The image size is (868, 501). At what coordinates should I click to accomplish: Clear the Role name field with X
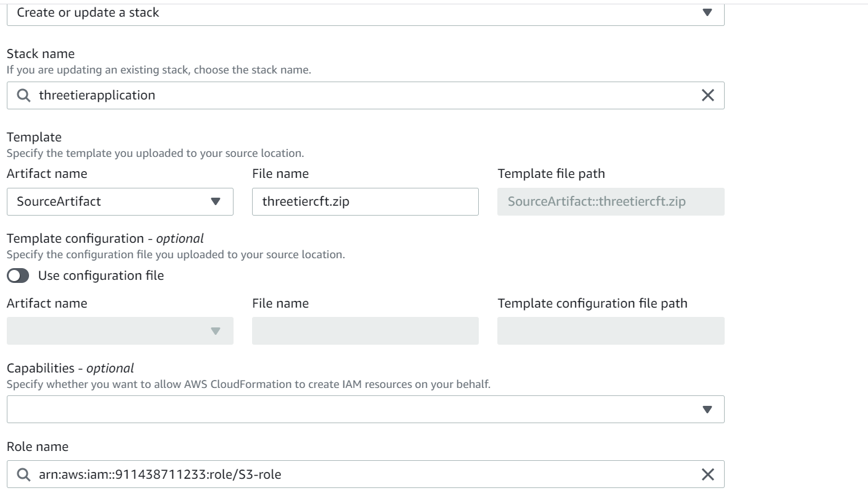(x=707, y=474)
